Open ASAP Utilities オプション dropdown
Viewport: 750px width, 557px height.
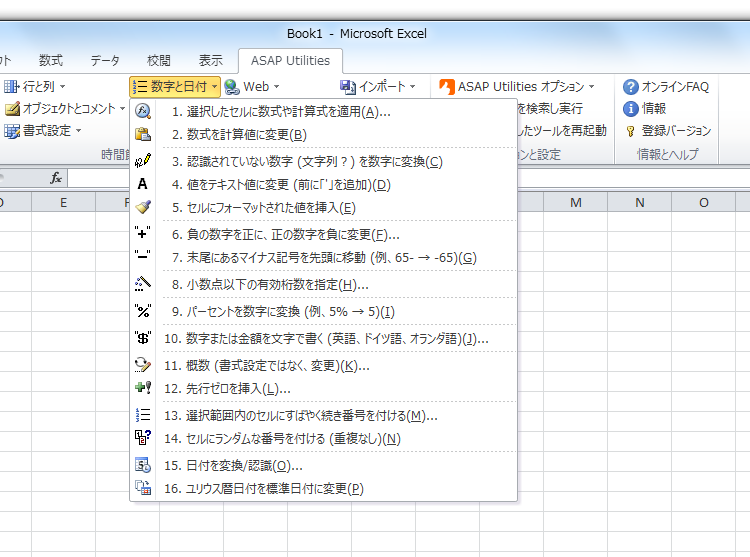[592, 87]
